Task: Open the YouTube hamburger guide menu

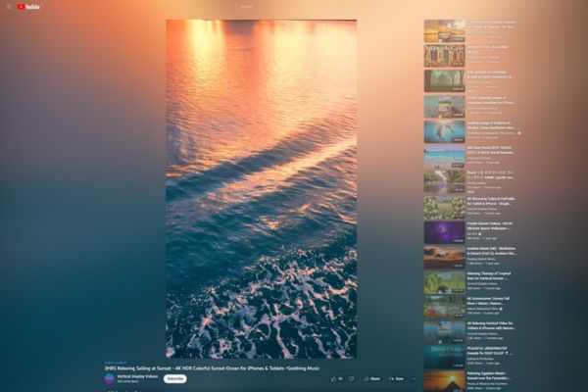Action: click(9, 7)
